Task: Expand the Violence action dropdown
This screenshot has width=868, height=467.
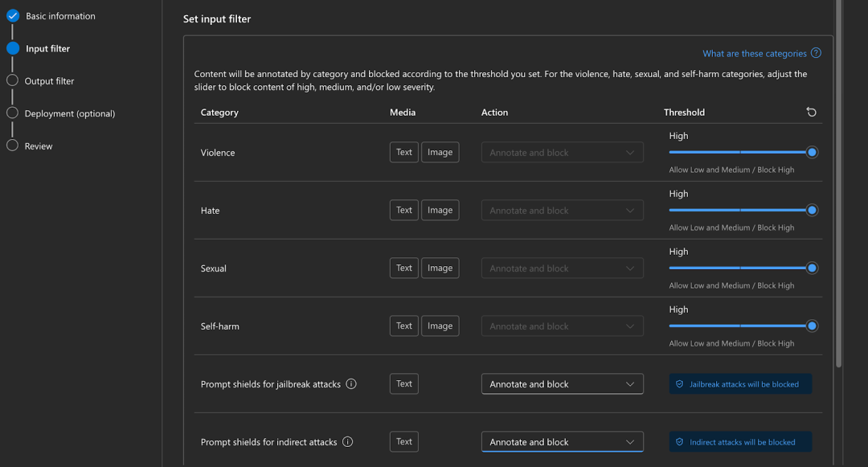Action: click(x=562, y=152)
